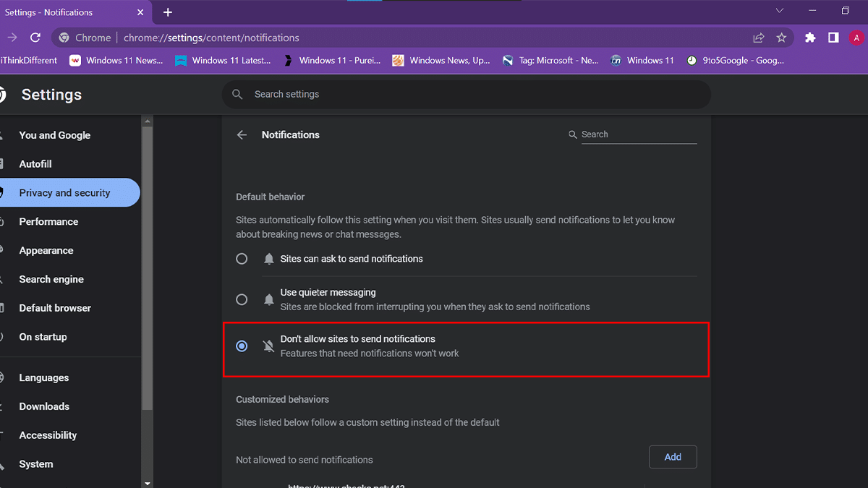
Task: Open the Appearance settings section
Action: (x=46, y=251)
